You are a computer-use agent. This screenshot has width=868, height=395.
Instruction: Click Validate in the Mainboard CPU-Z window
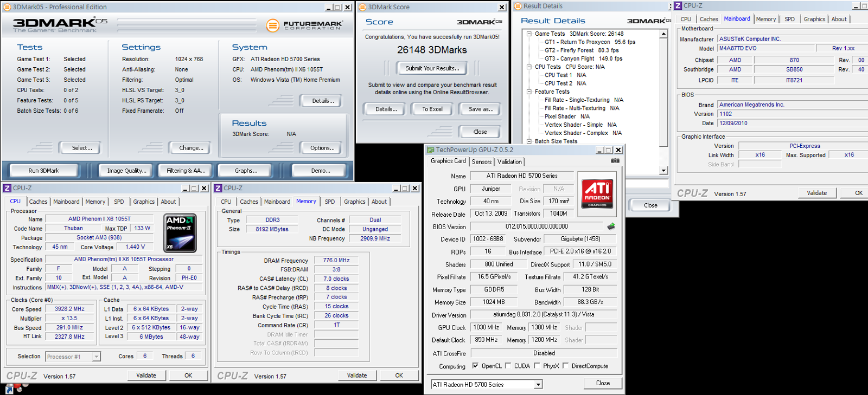click(x=816, y=193)
